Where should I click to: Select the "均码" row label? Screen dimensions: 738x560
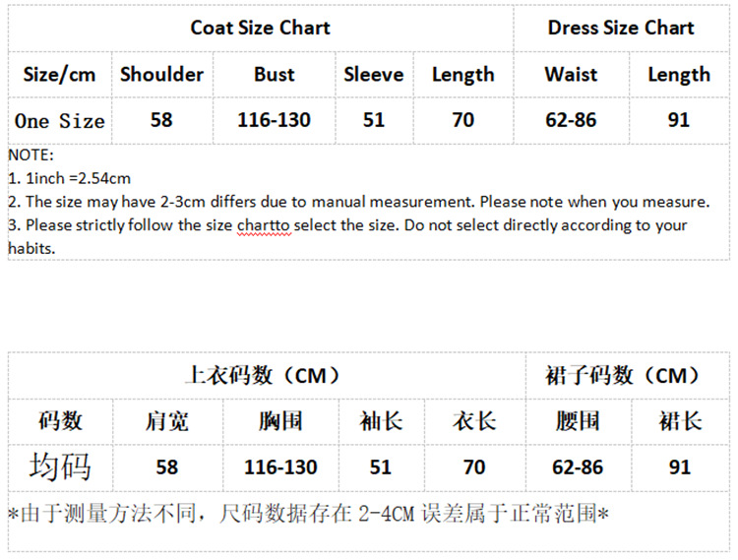pos(60,467)
